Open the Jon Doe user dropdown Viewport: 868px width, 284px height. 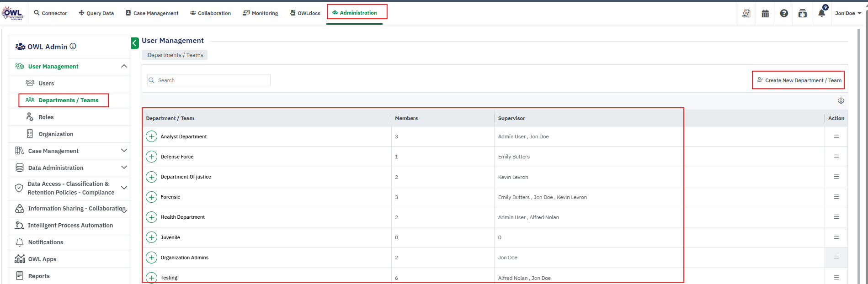point(848,13)
